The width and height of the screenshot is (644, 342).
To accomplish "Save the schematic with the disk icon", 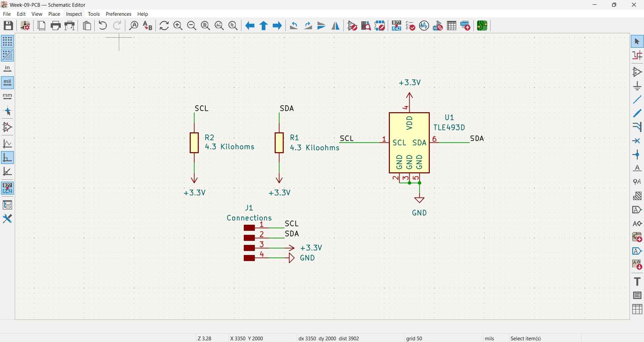I will click(x=8, y=26).
